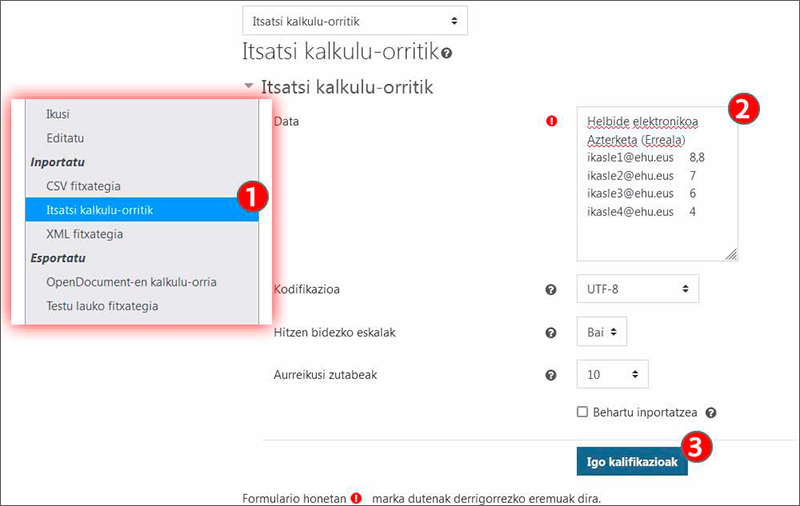800x506 pixels.
Task: Open the UTF-8 encoding dropdown
Action: tap(637, 289)
